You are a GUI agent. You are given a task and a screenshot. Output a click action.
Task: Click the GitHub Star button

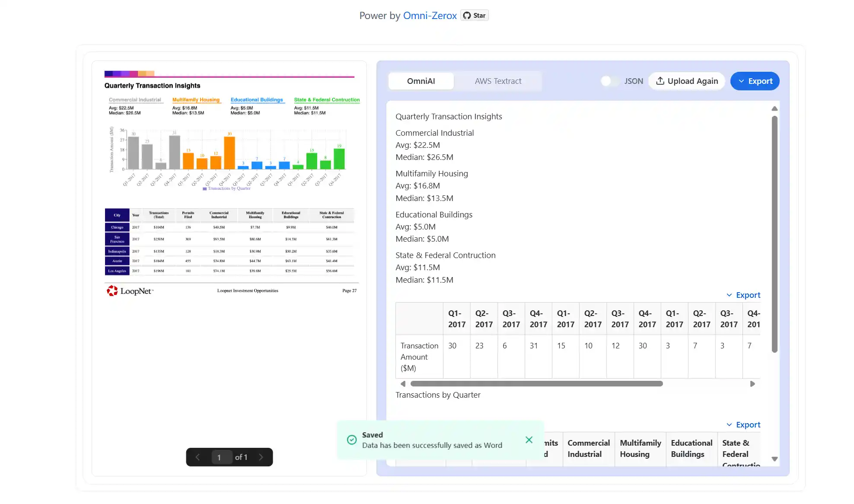click(x=474, y=16)
